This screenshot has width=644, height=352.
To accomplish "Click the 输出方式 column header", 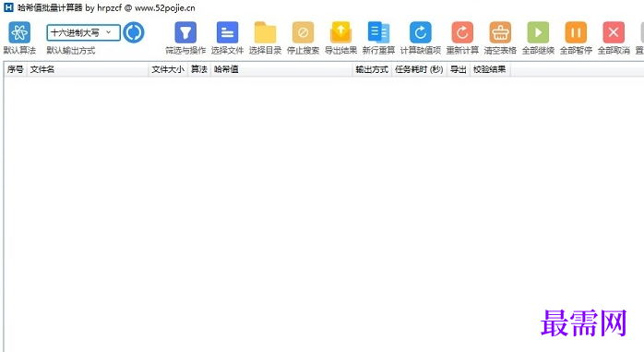I will 372,69.
